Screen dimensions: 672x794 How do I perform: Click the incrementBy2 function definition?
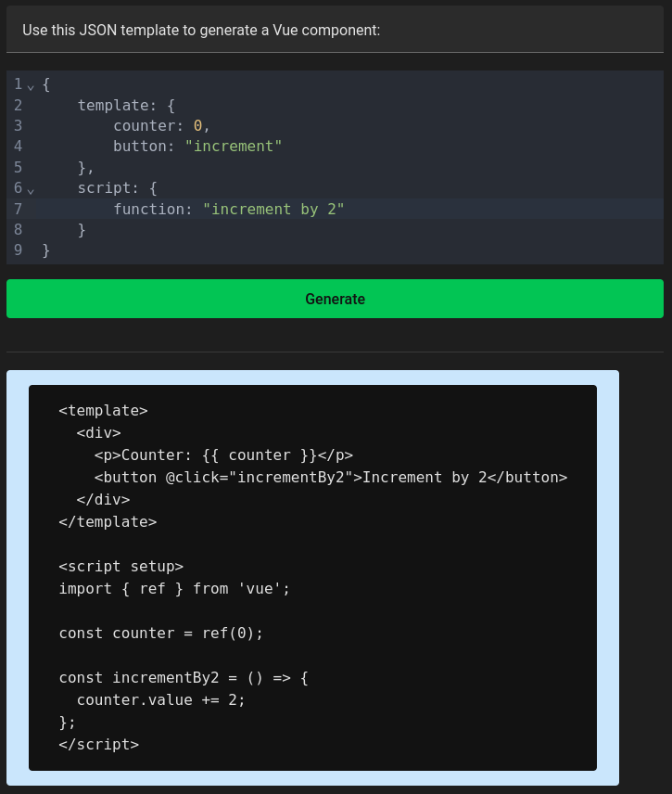(x=183, y=677)
